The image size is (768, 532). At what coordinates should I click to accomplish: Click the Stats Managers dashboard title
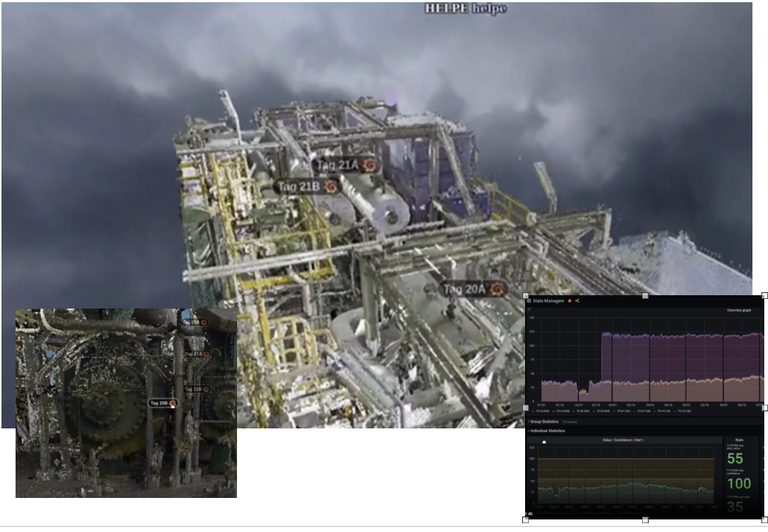[x=549, y=300]
